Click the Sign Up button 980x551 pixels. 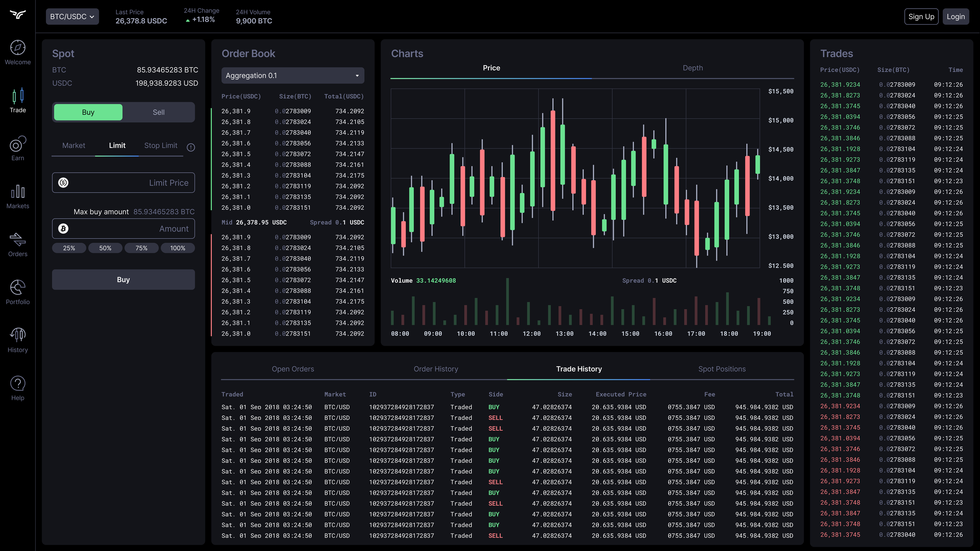pyautogui.click(x=921, y=16)
